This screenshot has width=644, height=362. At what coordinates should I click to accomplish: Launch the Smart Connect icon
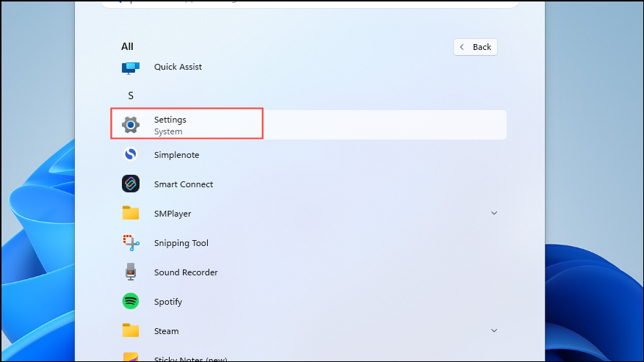coord(131,184)
